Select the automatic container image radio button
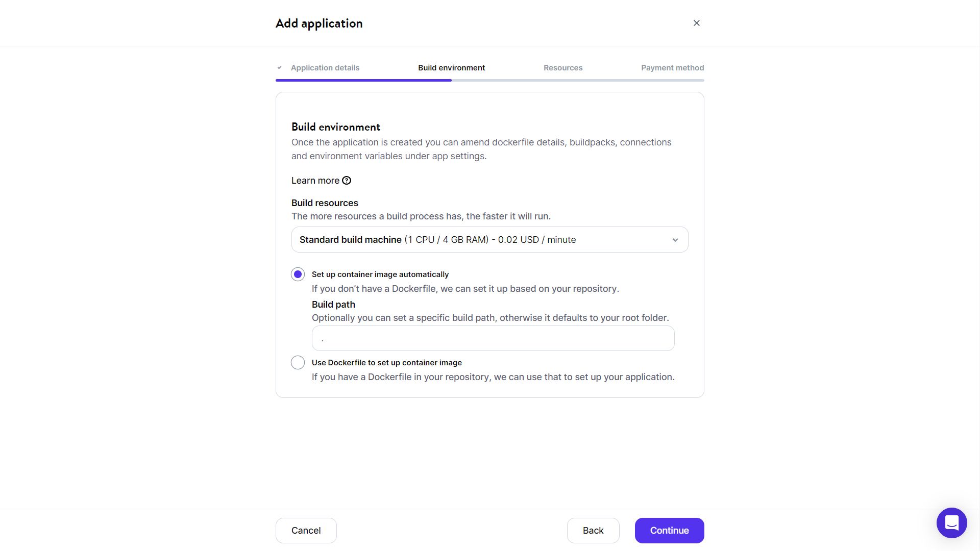 [x=298, y=274]
